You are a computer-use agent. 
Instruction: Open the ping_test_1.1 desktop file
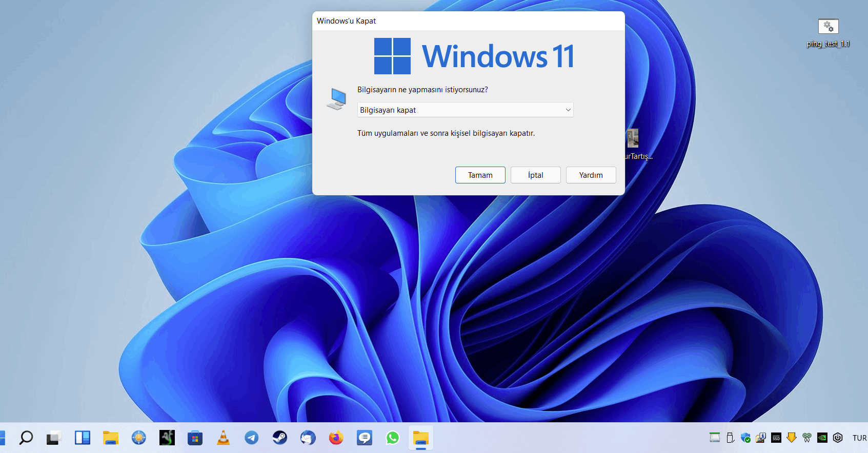pos(828,33)
